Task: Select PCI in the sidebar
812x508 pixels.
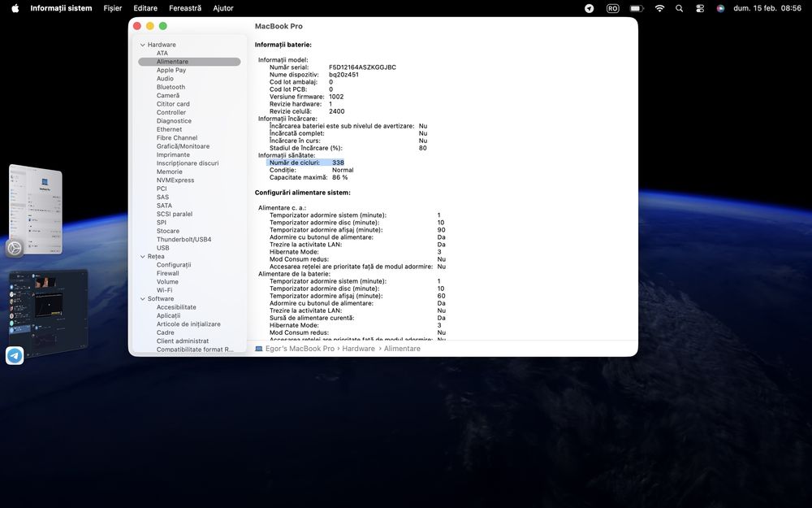Action: click(x=162, y=189)
